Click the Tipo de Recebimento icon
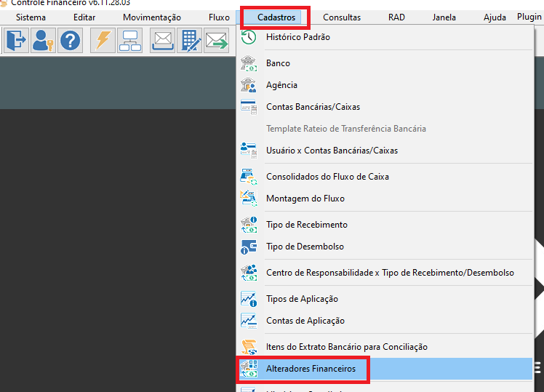Image resolution: width=544 pixels, height=392 pixels. pos(249,225)
